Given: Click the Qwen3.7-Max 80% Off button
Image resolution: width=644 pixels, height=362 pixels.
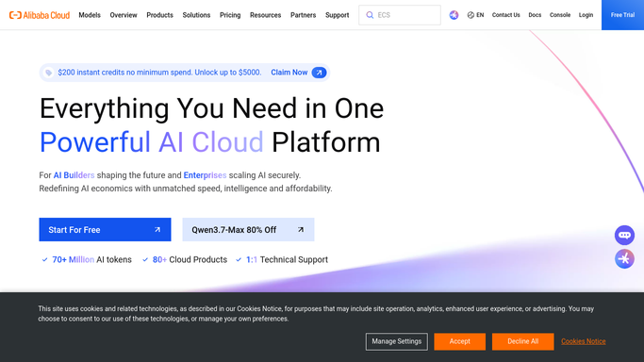Looking at the screenshot, I should (x=248, y=229).
